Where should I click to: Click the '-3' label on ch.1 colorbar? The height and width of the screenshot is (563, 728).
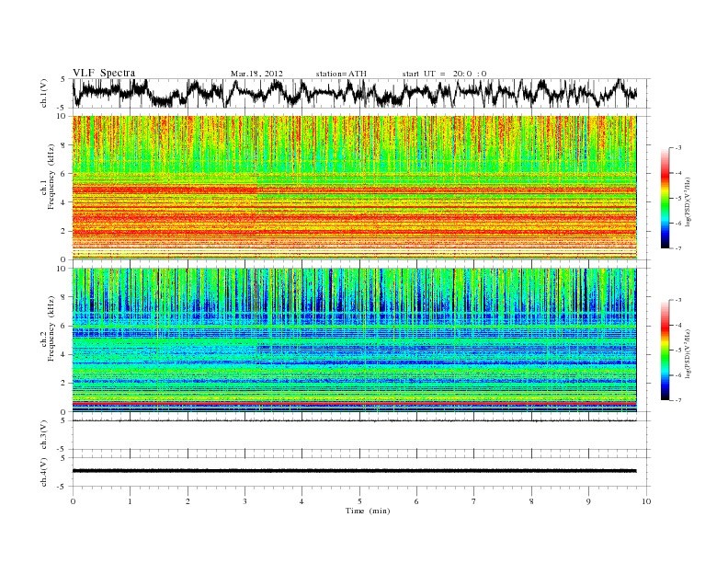pos(678,148)
